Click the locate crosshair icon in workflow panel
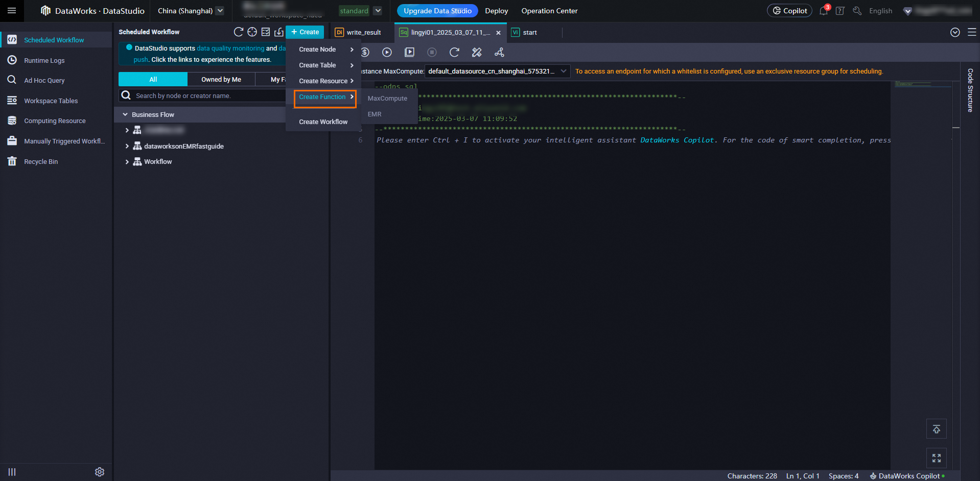 (x=252, y=32)
